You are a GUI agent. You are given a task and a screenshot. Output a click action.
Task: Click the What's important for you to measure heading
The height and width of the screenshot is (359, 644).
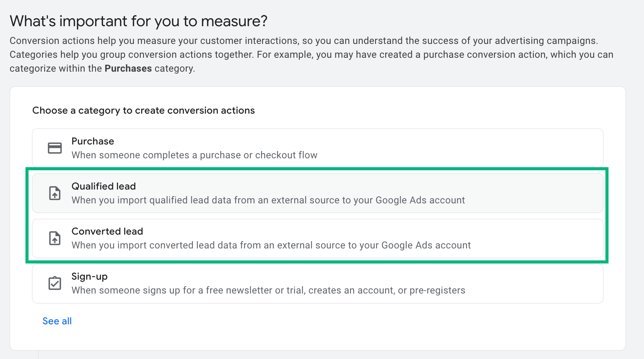pyautogui.click(x=138, y=21)
